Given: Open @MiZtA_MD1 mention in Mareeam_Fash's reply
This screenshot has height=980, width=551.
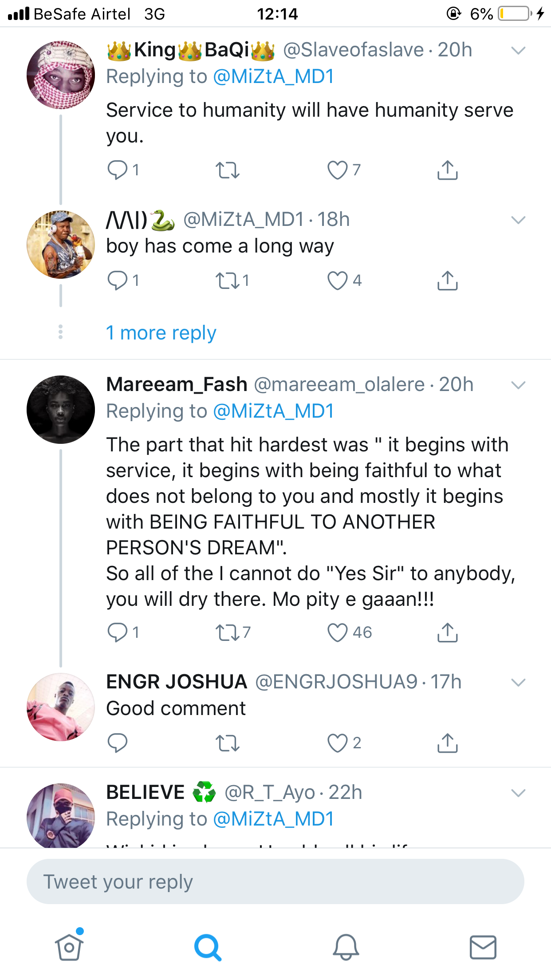Looking at the screenshot, I should coord(273,411).
